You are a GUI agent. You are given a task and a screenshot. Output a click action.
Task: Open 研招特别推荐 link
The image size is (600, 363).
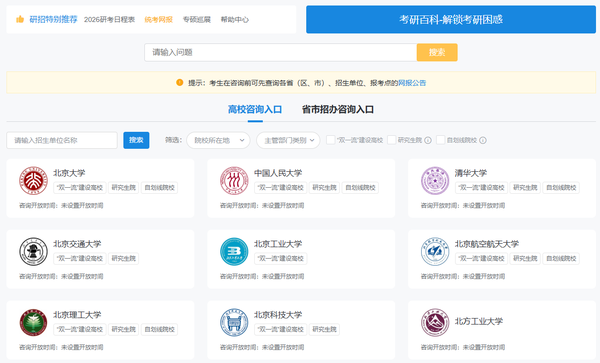point(54,19)
